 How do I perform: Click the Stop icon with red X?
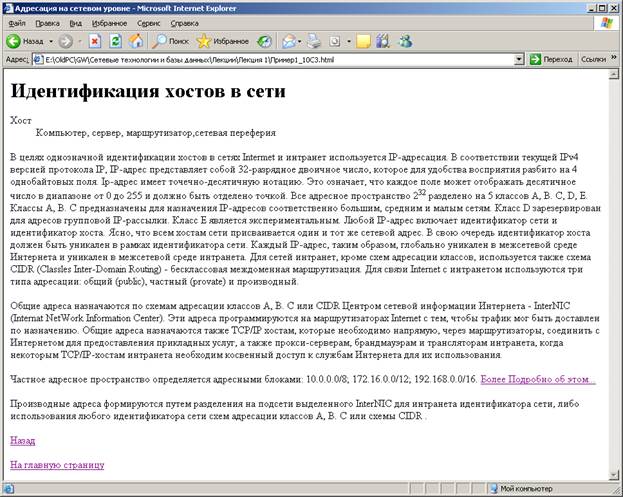click(95, 41)
